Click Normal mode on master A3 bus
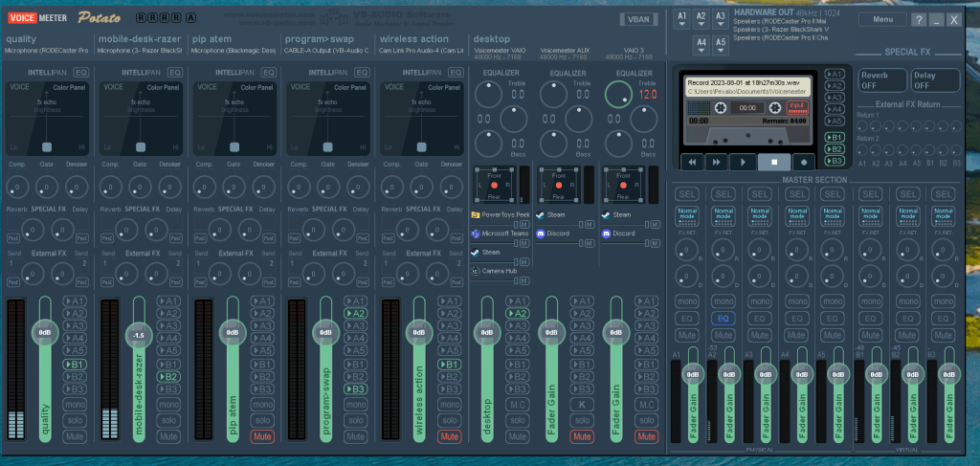This screenshot has width=980, height=466. 760,215
